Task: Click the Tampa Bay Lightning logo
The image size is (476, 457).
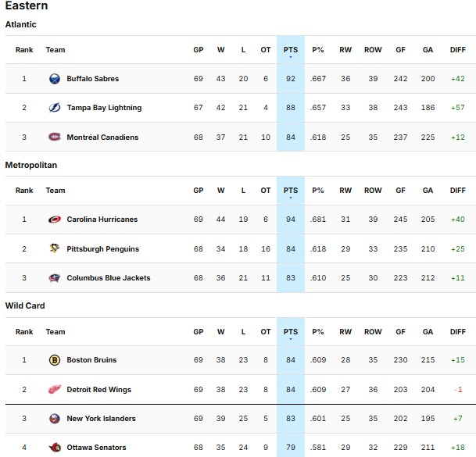Action: click(55, 108)
